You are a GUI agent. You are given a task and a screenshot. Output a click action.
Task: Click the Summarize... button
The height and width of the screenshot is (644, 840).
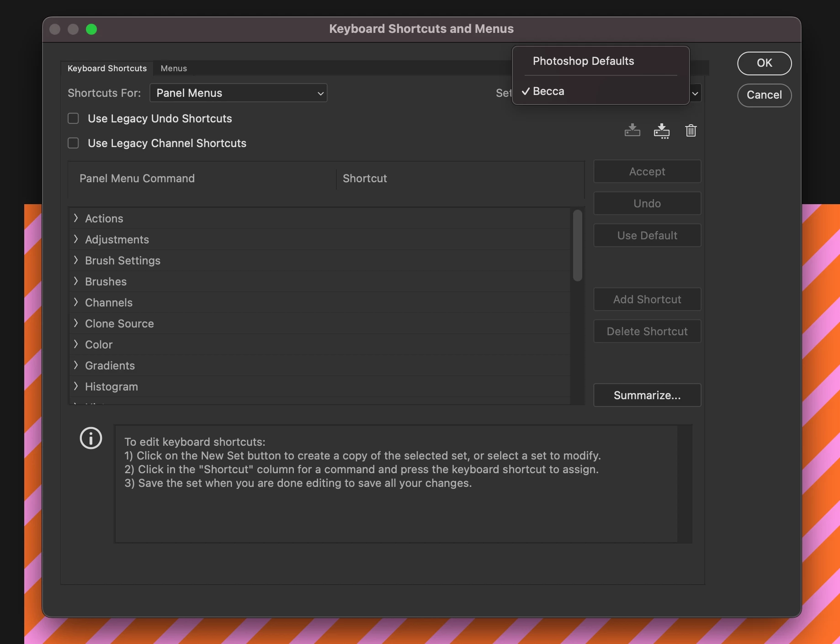pos(647,395)
